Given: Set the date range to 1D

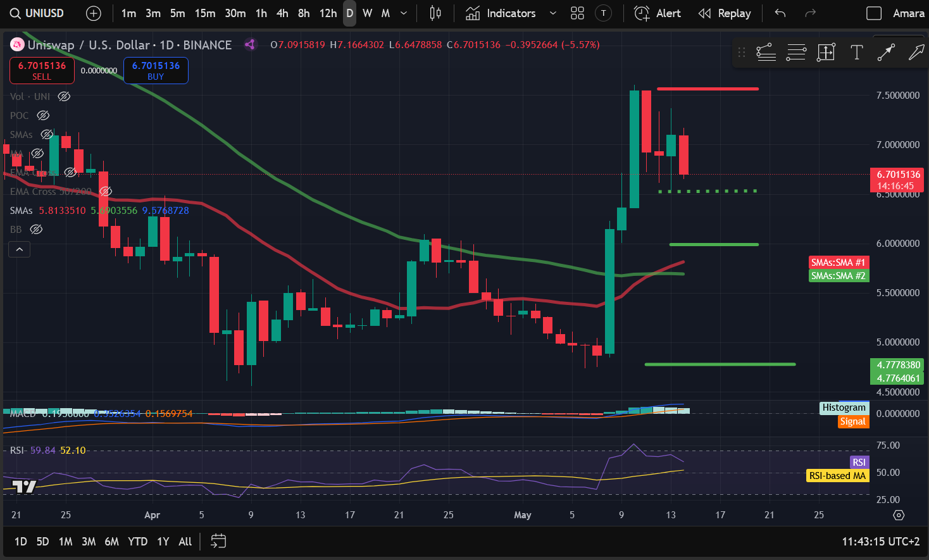Looking at the screenshot, I should click(21, 542).
